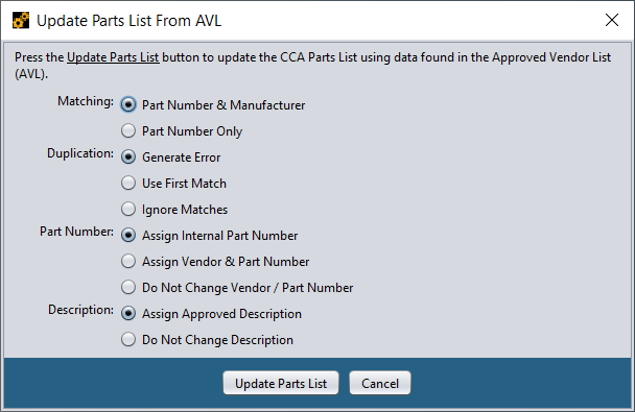
Task: Click the Description section label
Action: [81, 310]
